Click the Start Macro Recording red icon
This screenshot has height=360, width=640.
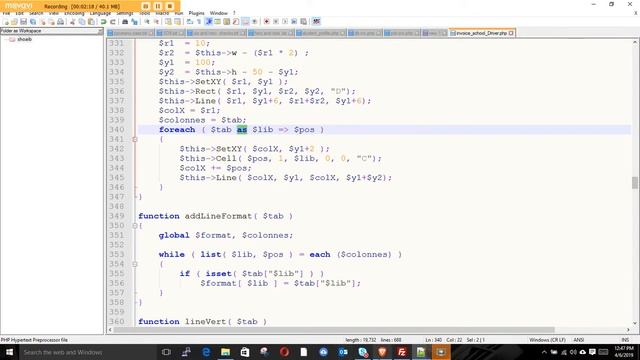(266, 22)
